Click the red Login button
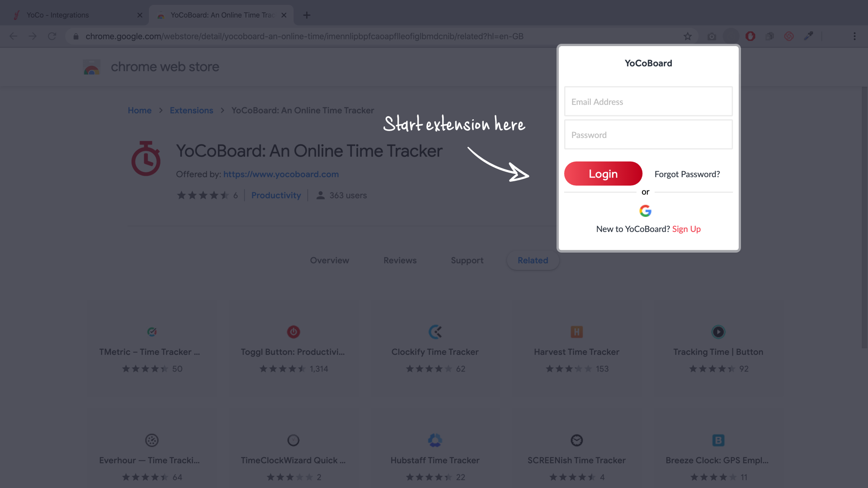Image resolution: width=868 pixels, height=488 pixels. pyautogui.click(x=604, y=174)
